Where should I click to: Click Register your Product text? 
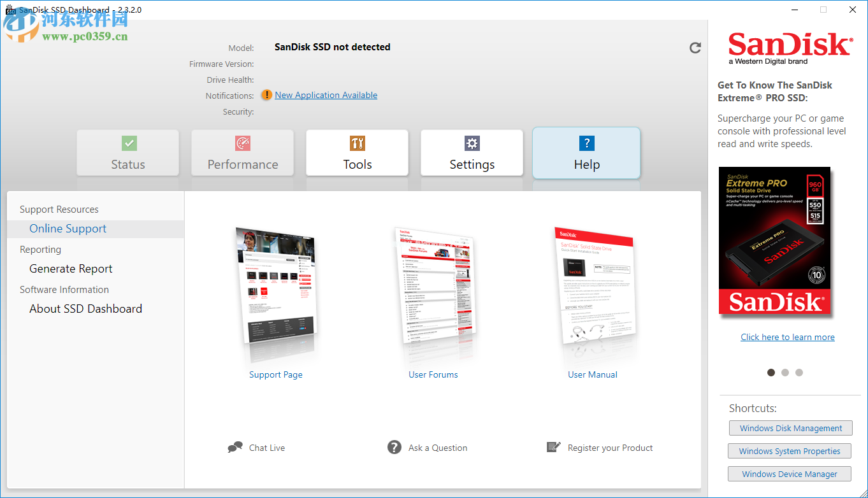tap(611, 448)
